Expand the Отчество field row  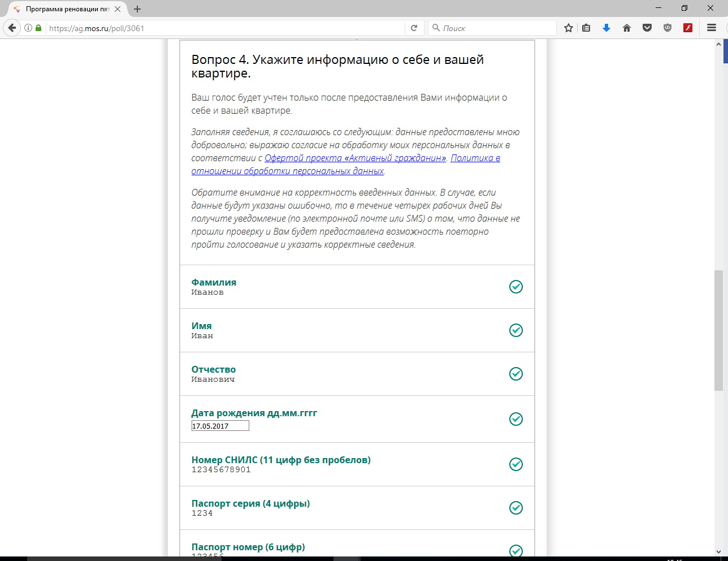[x=357, y=374]
